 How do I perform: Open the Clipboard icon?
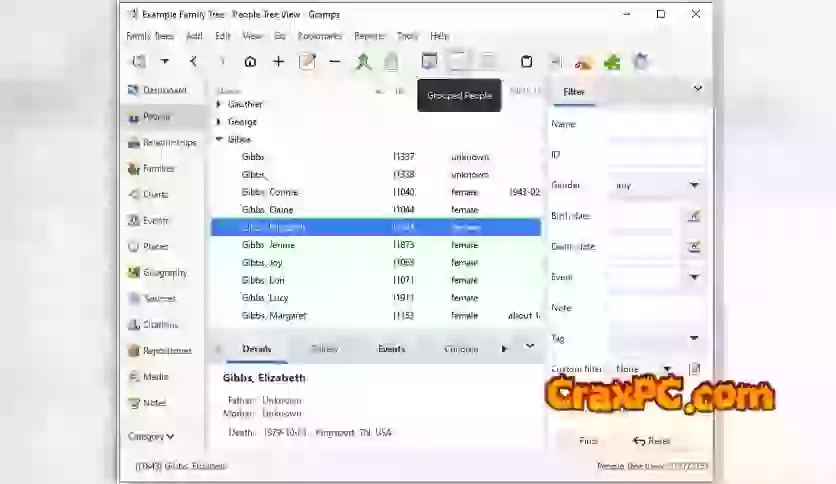click(526, 62)
